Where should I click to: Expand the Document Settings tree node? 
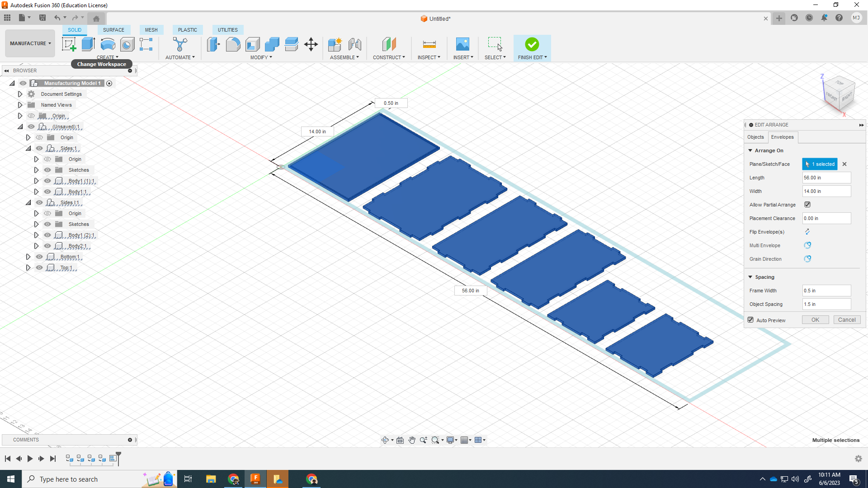point(20,94)
